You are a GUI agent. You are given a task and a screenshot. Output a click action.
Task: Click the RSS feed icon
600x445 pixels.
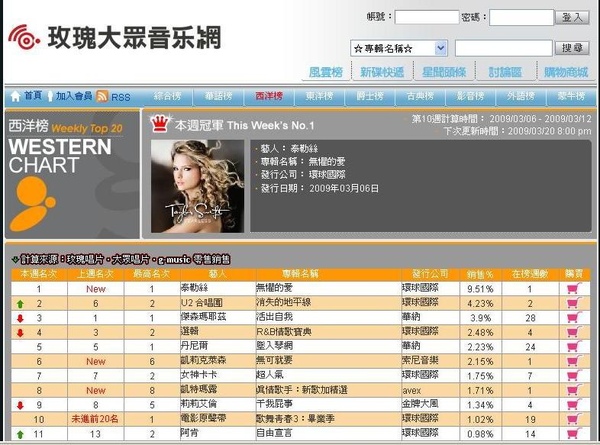point(102,96)
